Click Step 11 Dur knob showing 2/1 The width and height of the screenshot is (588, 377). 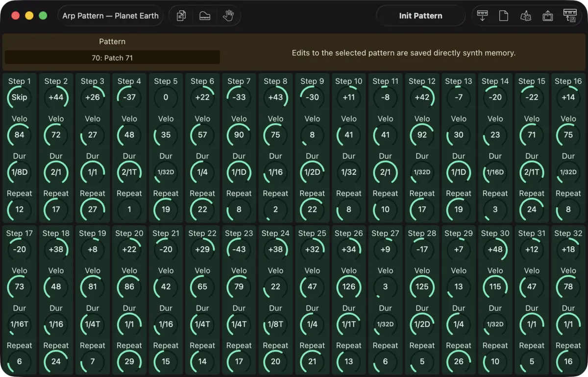pyautogui.click(x=385, y=172)
